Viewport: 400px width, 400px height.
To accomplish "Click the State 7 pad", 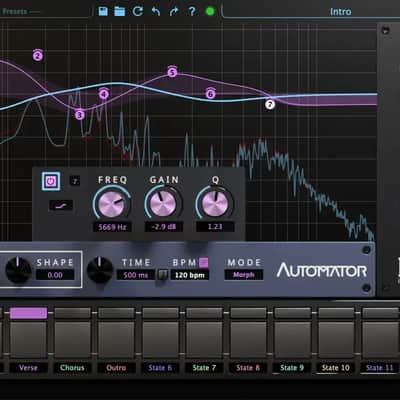I will point(204,339).
